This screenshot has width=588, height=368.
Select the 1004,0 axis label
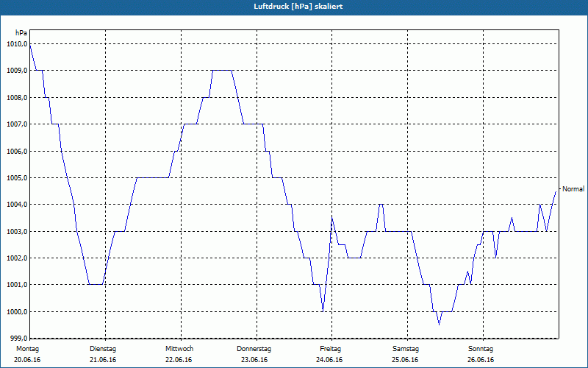coord(17,205)
